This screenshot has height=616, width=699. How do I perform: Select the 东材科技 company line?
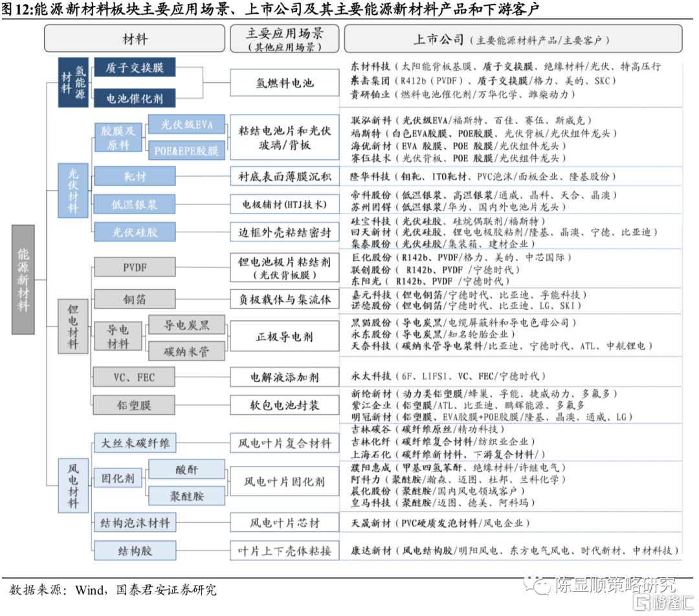click(505, 67)
